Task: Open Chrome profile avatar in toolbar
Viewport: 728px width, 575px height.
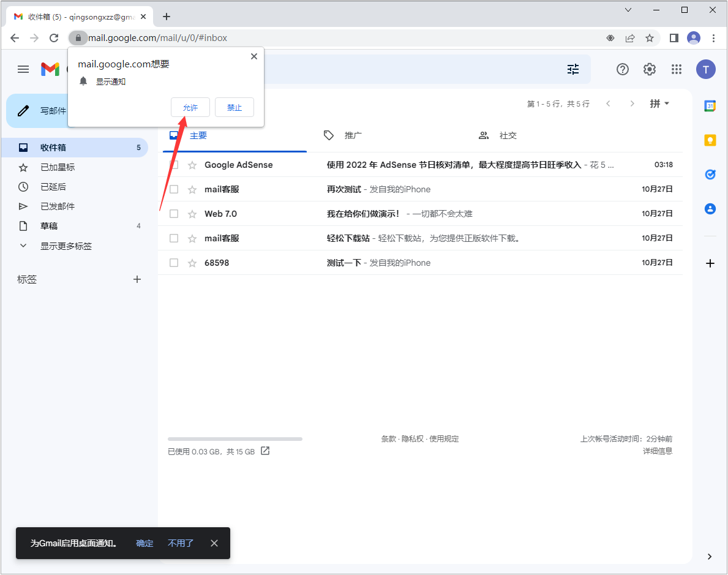Action: click(x=694, y=38)
